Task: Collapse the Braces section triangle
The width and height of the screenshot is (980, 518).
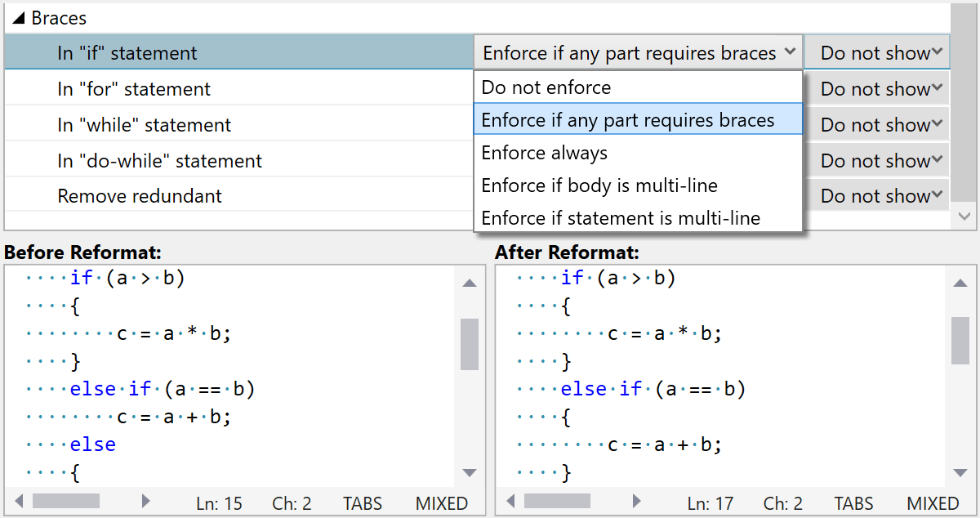Action: pos(18,18)
